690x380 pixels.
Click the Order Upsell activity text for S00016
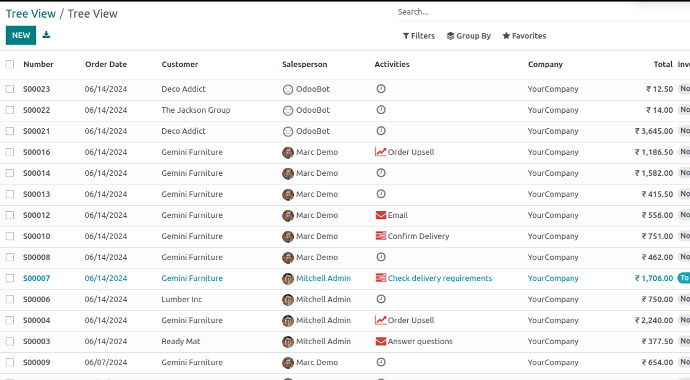(411, 152)
